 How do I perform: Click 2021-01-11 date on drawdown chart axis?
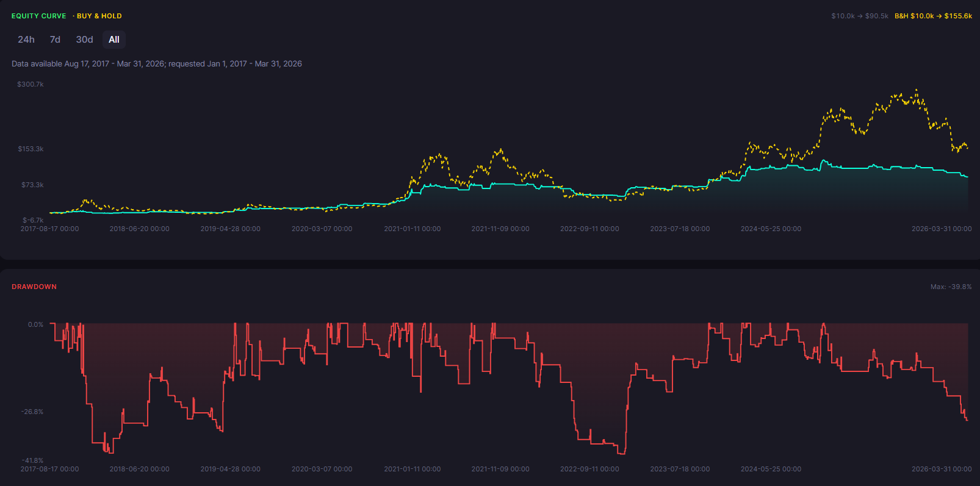coord(413,469)
